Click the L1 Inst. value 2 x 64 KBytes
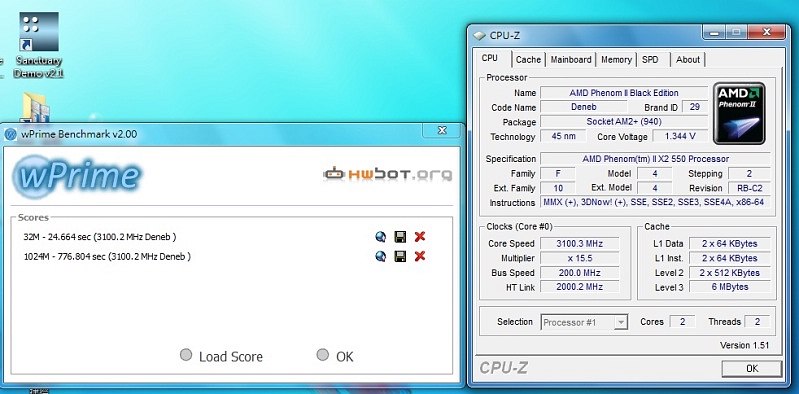This screenshot has width=799, height=394. point(730,258)
